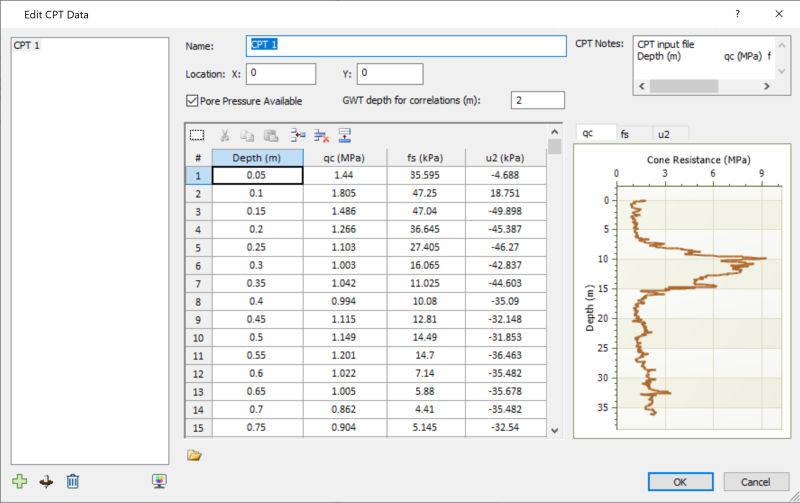
Task: Click u2 cell 18.751
Action: 506,193
